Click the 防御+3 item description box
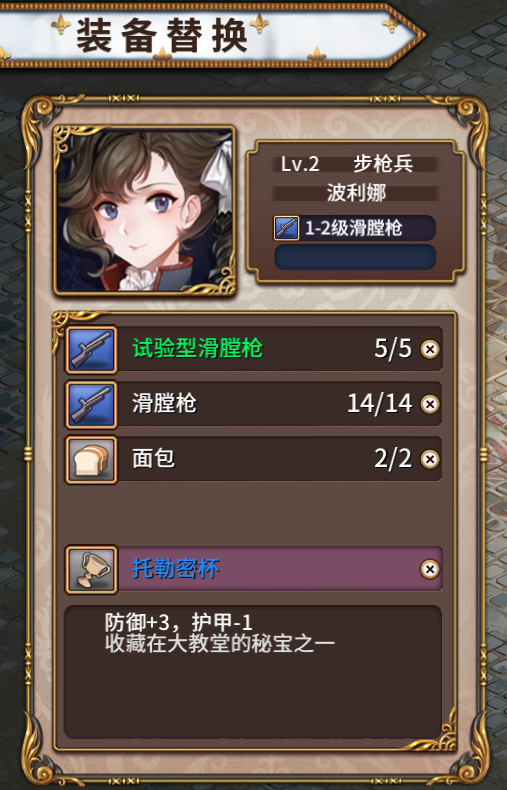This screenshot has height=790, width=507. [x=253, y=672]
